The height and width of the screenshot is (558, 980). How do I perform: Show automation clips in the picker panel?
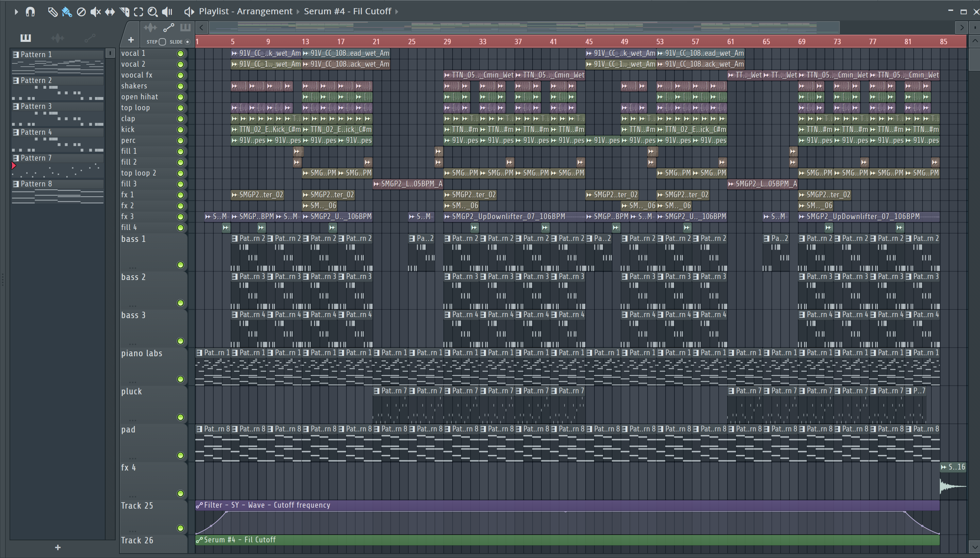pyautogui.click(x=90, y=37)
